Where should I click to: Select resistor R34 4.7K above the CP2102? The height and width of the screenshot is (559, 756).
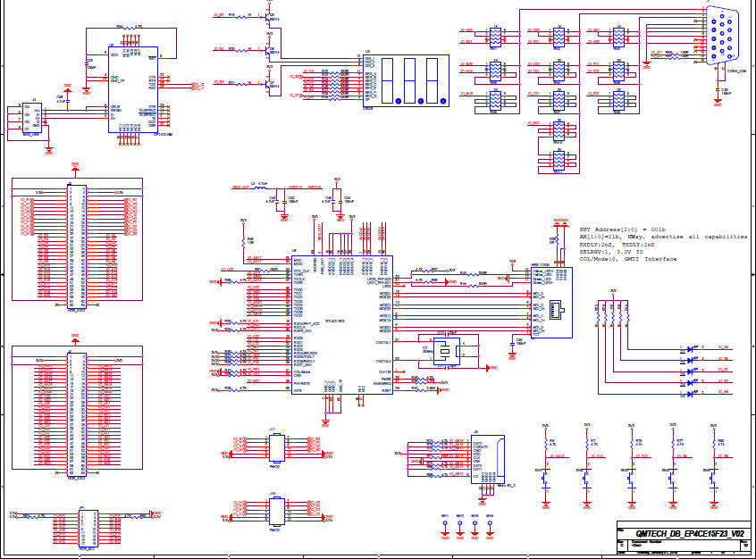click(x=130, y=29)
